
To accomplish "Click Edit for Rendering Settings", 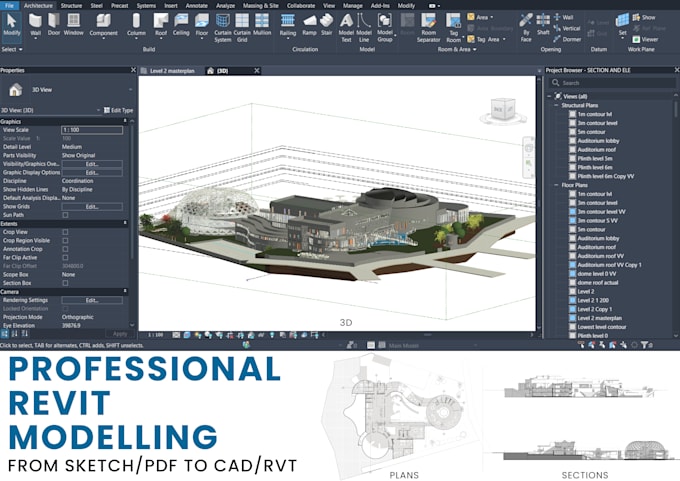I will pyautogui.click(x=92, y=300).
